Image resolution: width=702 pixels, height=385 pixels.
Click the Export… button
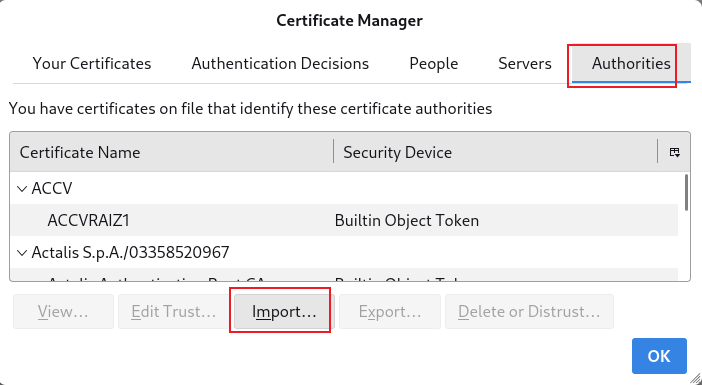tap(390, 312)
